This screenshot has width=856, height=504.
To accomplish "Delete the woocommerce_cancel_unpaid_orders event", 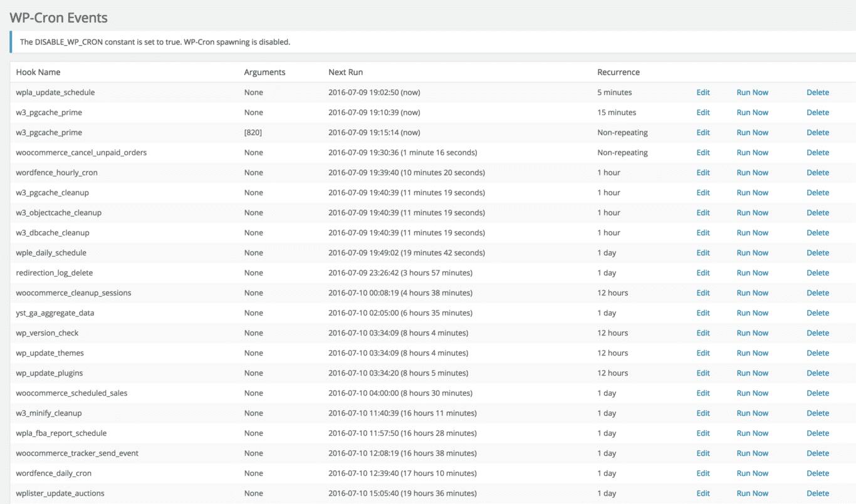I will pyautogui.click(x=817, y=153).
